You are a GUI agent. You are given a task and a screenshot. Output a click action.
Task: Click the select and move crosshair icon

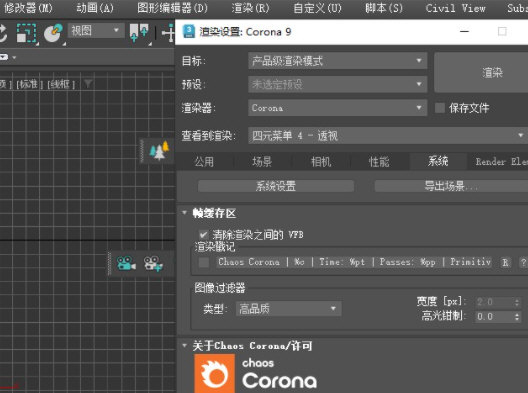coord(168,33)
